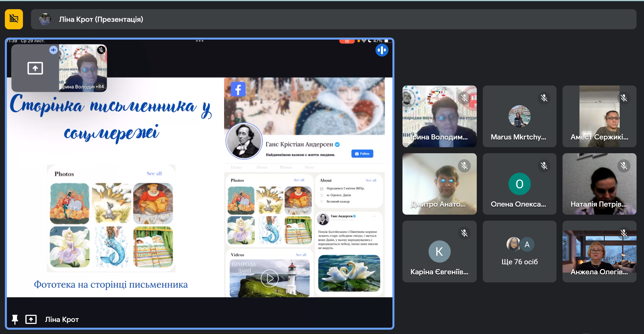Play the ПРИРОДА ДАНІЇ video
This screenshot has width=644, height=334.
click(269, 278)
